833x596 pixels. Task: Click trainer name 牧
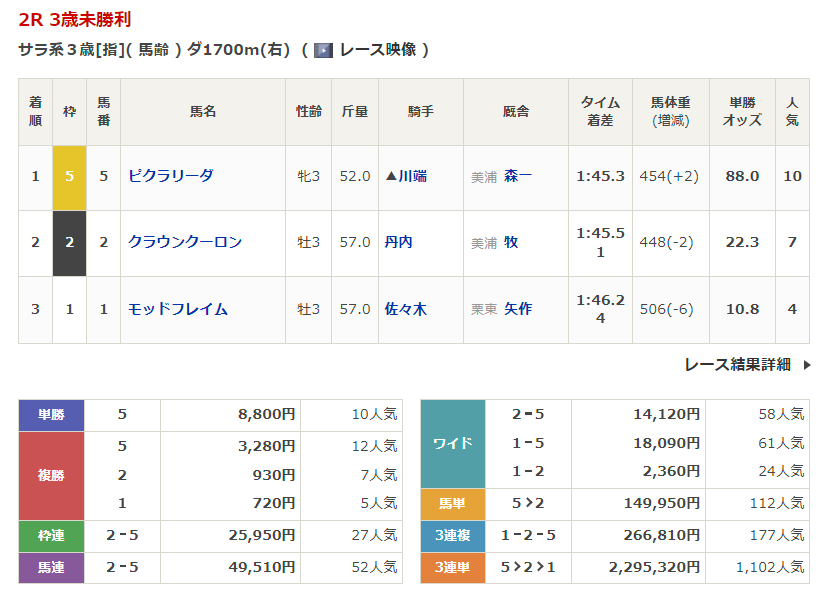click(511, 242)
